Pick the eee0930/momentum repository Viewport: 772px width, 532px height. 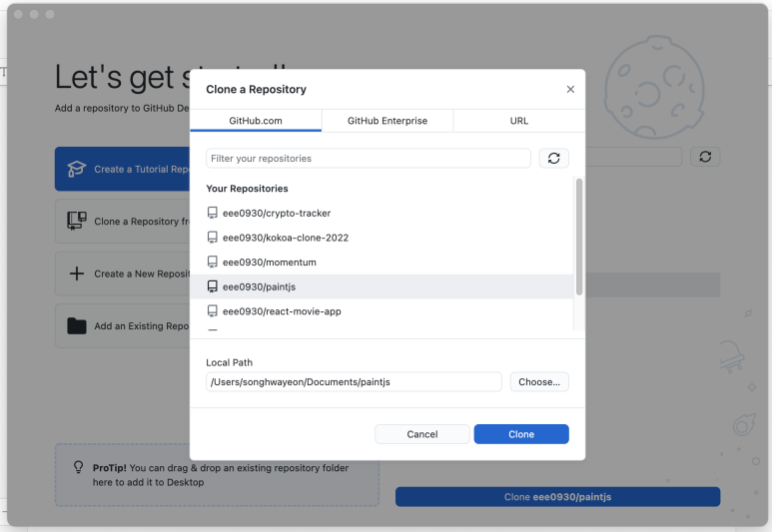coord(382,263)
